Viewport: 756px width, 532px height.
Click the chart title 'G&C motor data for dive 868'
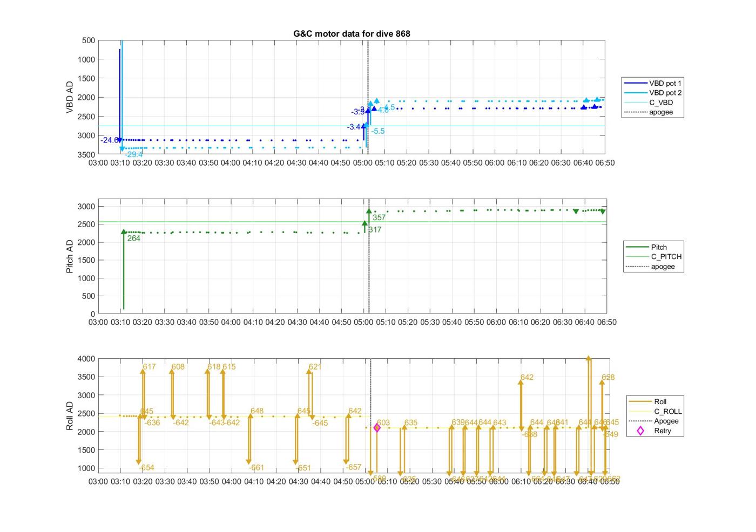tap(352, 33)
